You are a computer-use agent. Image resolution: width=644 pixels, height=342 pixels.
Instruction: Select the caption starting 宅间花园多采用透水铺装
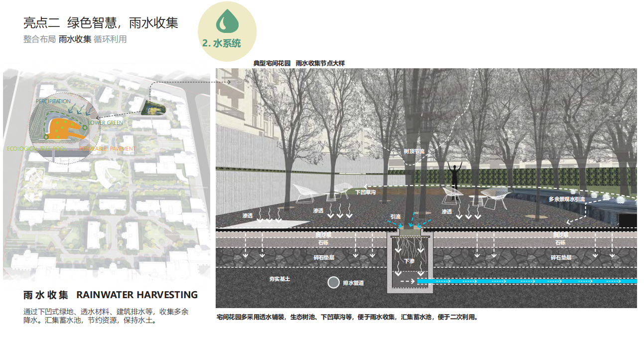click(x=347, y=317)
